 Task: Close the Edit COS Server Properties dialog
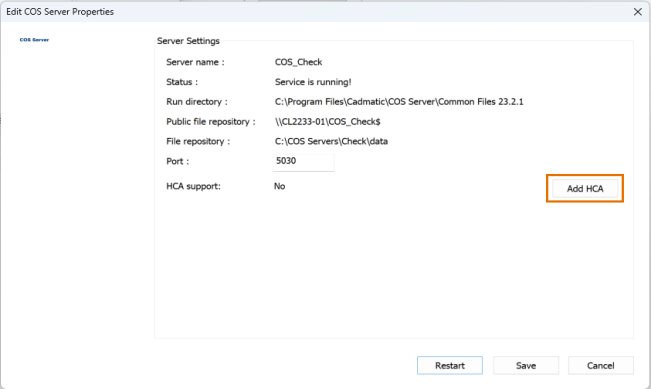tap(638, 12)
